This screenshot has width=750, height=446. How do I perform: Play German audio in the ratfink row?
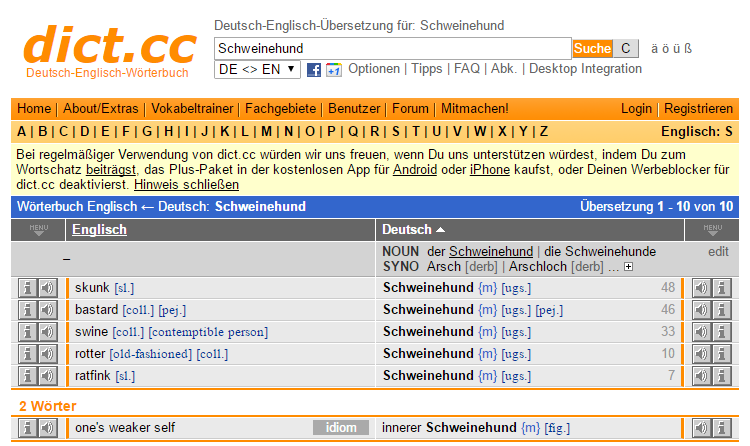(702, 376)
